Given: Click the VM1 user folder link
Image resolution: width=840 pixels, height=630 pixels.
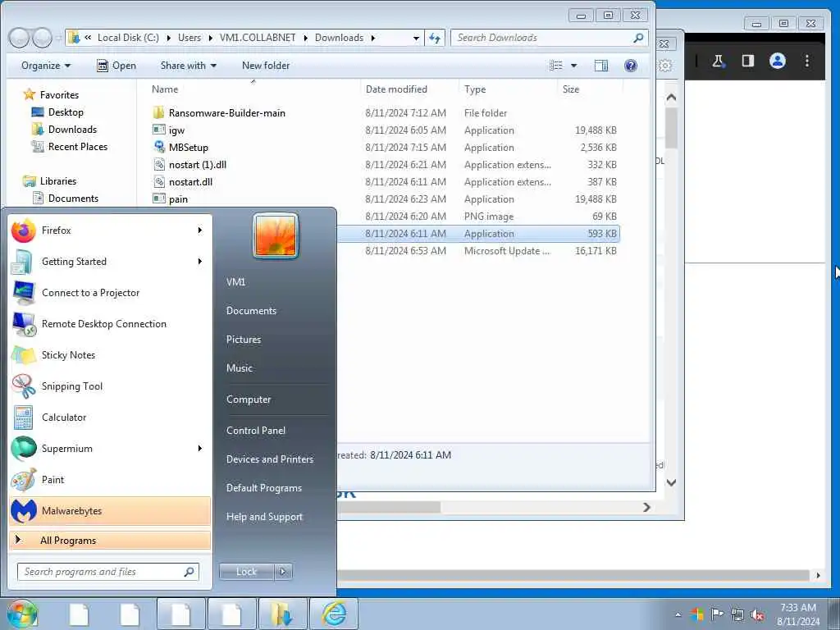Looking at the screenshot, I should tap(235, 282).
